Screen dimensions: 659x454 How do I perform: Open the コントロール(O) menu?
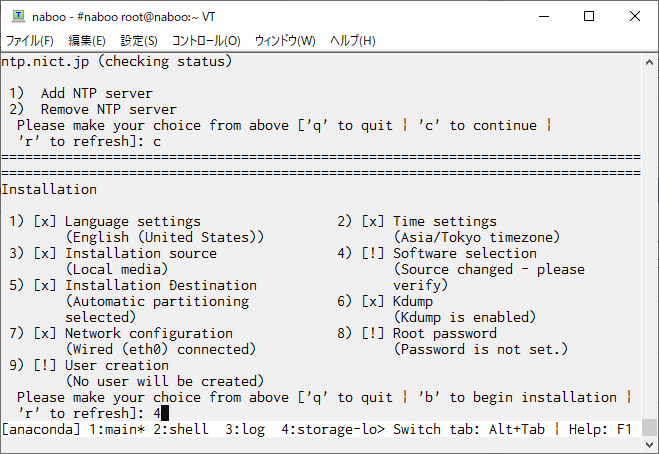[206, 41]
